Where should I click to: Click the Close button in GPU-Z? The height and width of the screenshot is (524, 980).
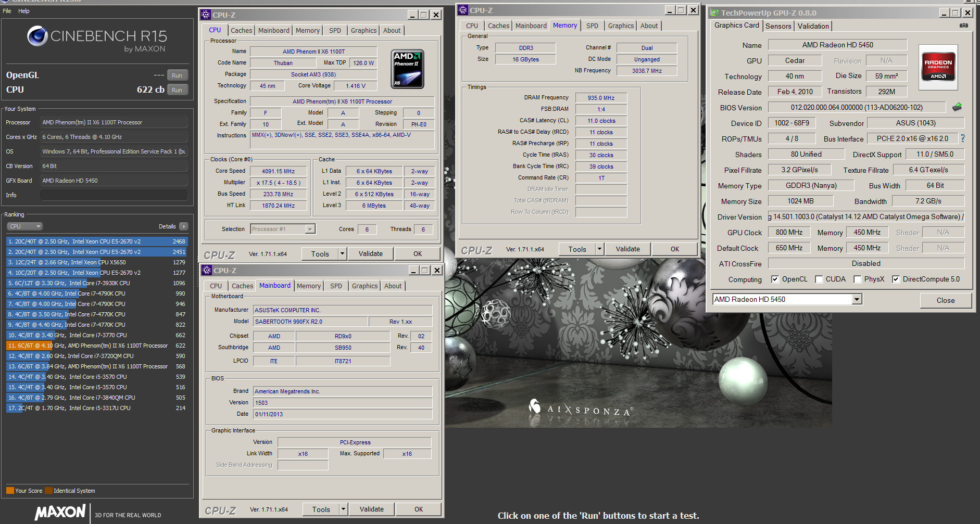pos(946,300)
